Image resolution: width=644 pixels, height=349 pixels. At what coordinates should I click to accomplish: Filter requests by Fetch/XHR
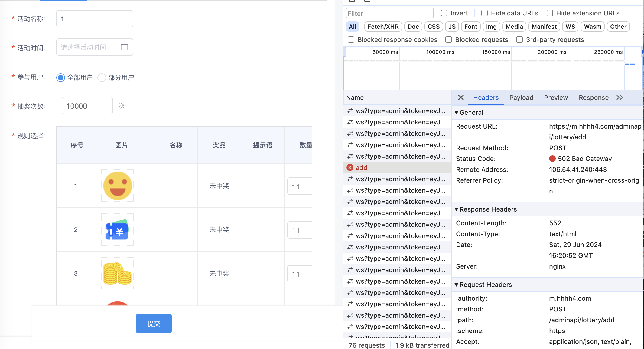(383, 27)
